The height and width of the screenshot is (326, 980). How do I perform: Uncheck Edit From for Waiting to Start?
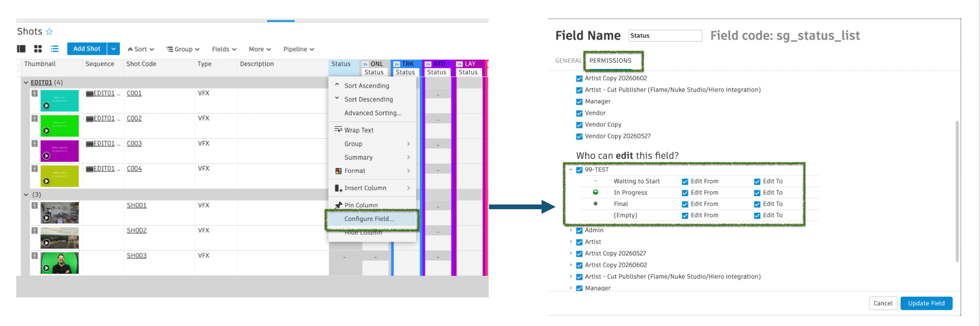point(685,182)
